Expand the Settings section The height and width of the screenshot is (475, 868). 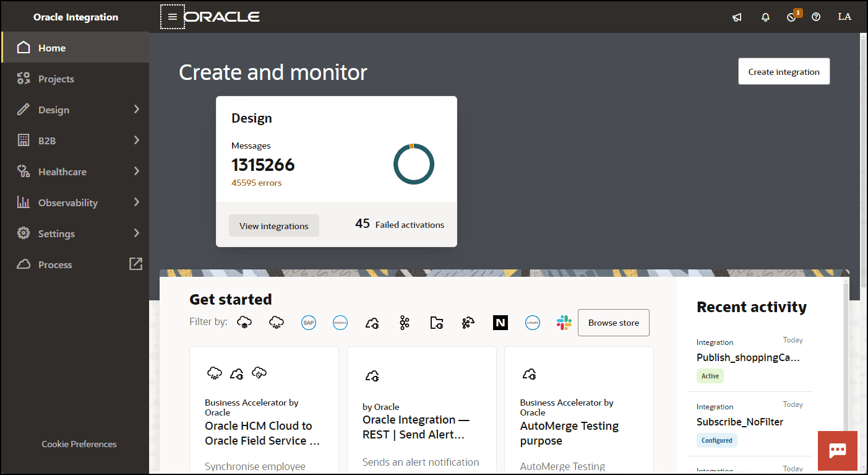pyautogui.click(x=75, y=233)
